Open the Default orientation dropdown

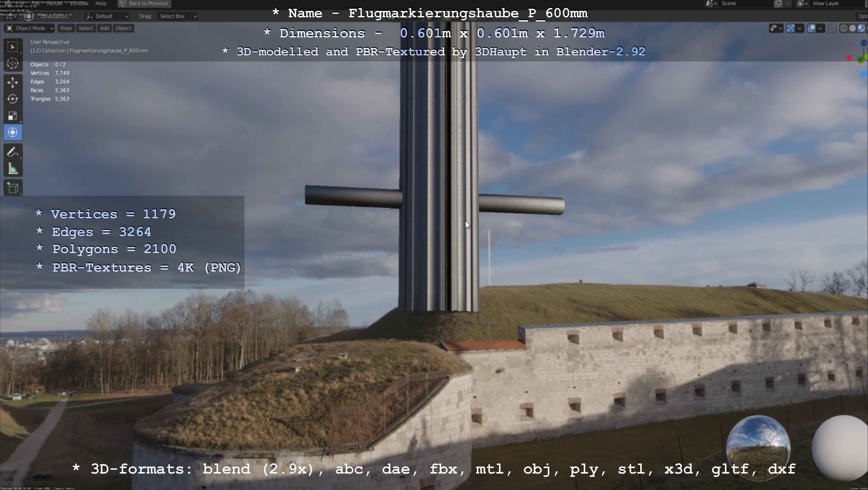[107, 16]
